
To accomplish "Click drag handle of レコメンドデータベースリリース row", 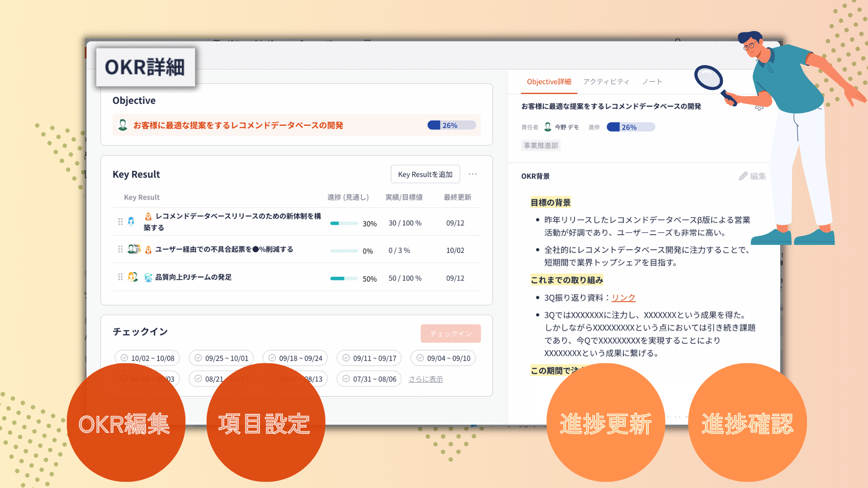I will point(120,221).
